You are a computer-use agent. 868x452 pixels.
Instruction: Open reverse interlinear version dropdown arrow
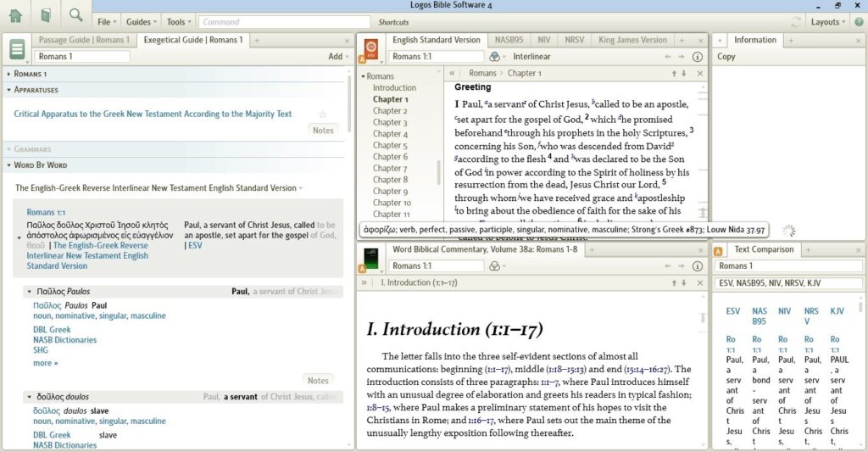point(301,188)
